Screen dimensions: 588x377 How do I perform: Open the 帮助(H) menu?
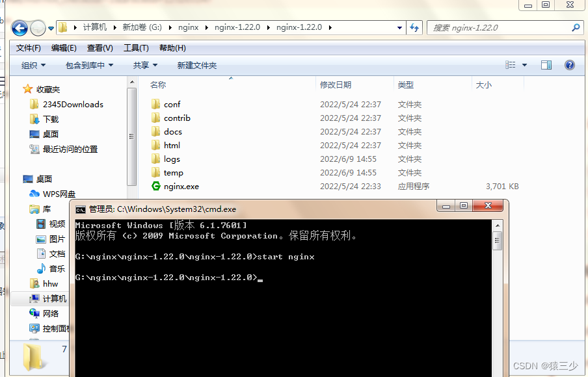click(172, 48)
